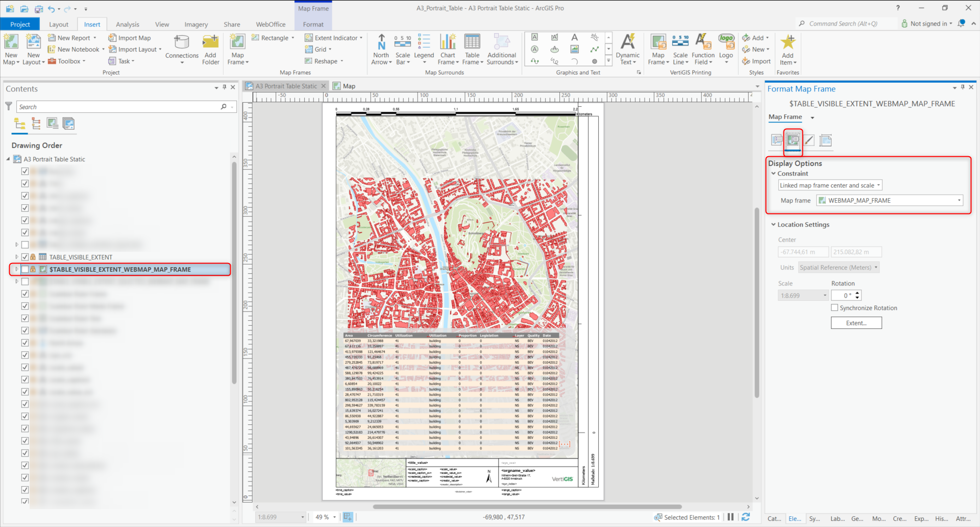The width and height of the screenshot is (980, 527).
Task: Click the North Arrow icon in ribbon
Action: point(381,42)
